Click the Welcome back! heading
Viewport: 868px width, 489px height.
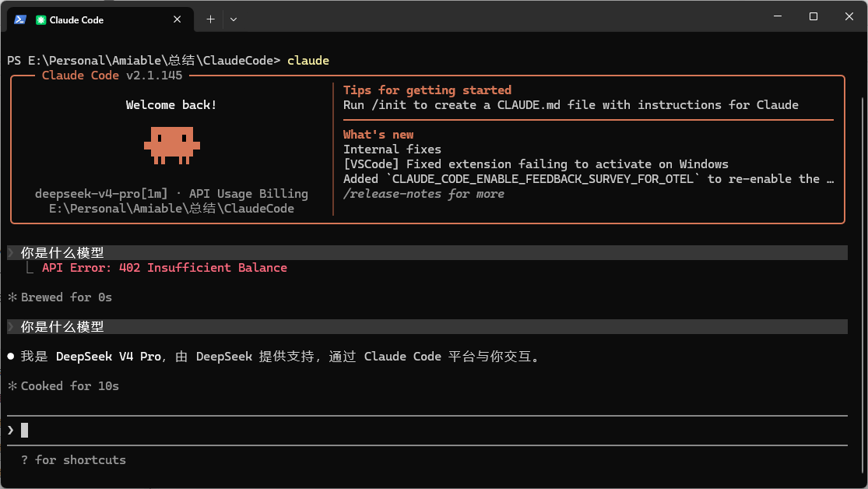[x=171, y=104]
